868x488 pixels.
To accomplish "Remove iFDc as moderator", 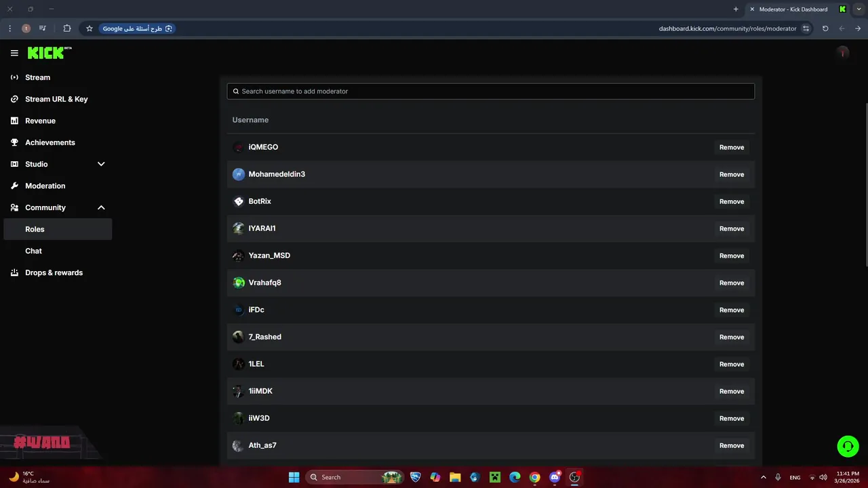I will (x=732, y=310).
